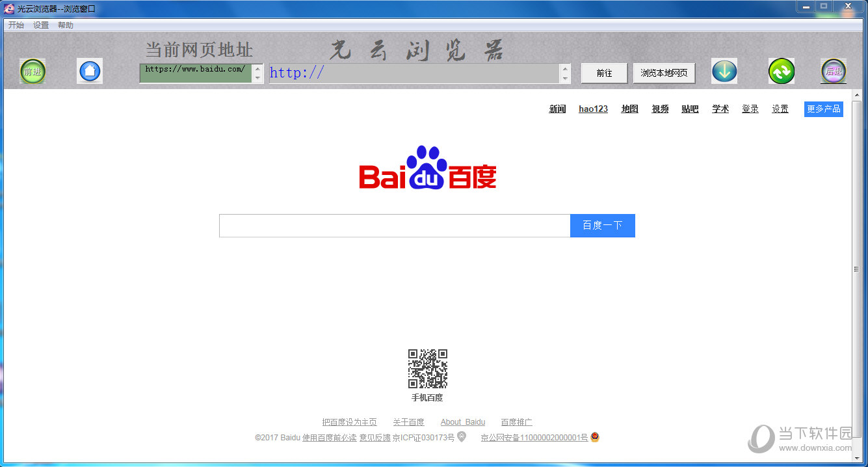This screenshot has width=868, height=467.
Task: Click down arrow of current address field
Action: coord(257,78)
